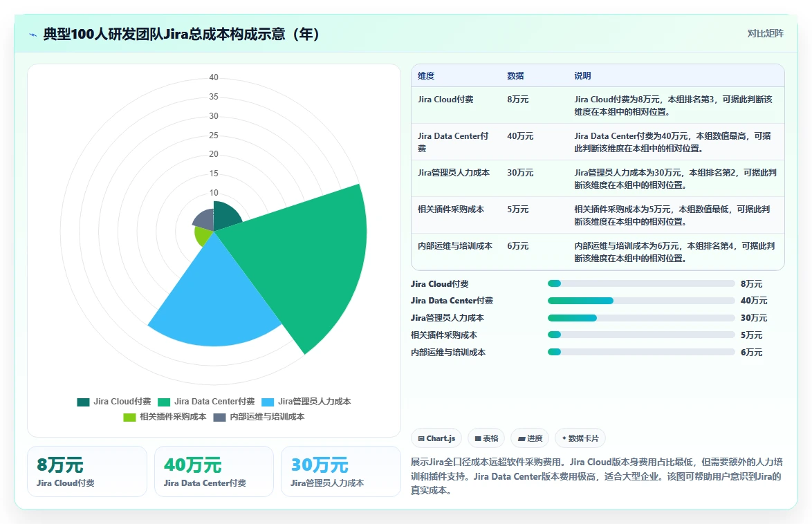Open the 30万元 Jira管理员人力成本 data card
Image resolution: width=812 pixels, height=524 pixels.
coord(341,471)
